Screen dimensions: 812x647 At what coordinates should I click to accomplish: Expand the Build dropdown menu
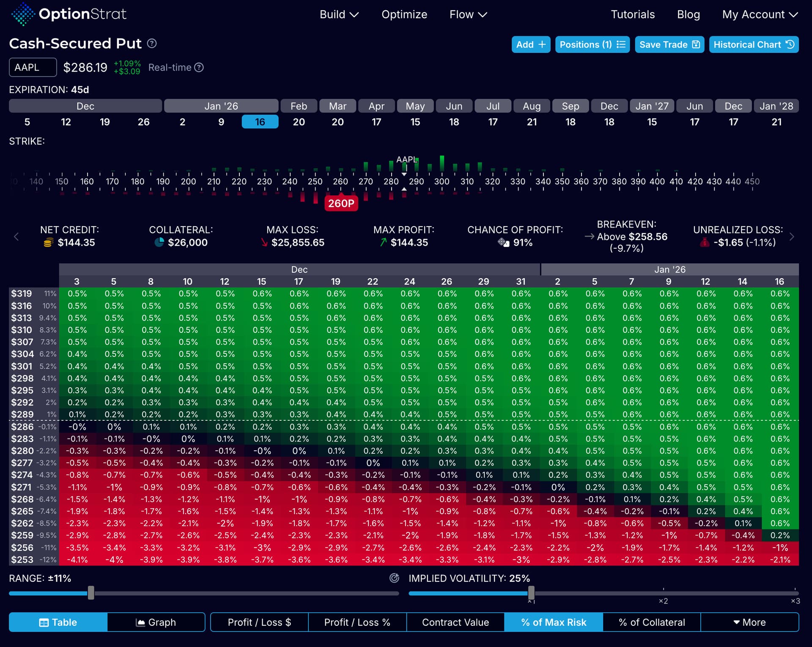point(339,15)
